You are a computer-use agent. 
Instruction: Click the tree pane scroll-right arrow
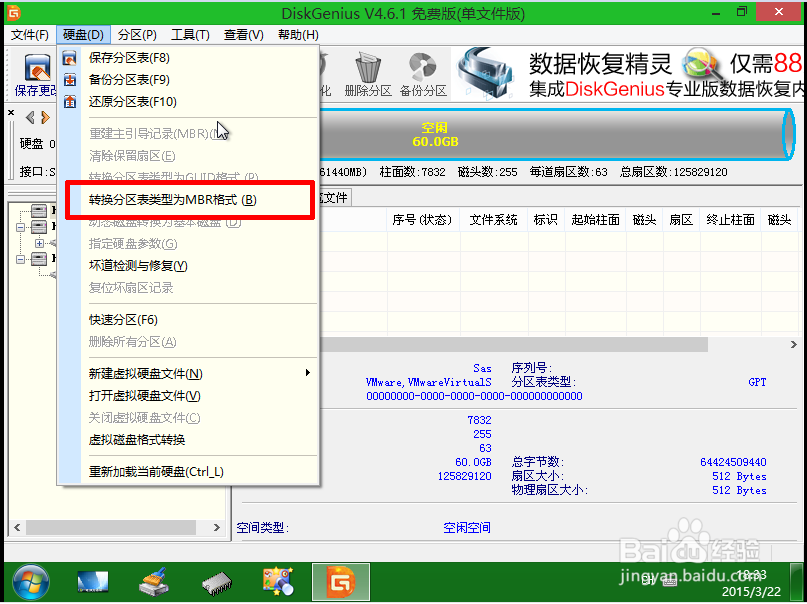217,527
